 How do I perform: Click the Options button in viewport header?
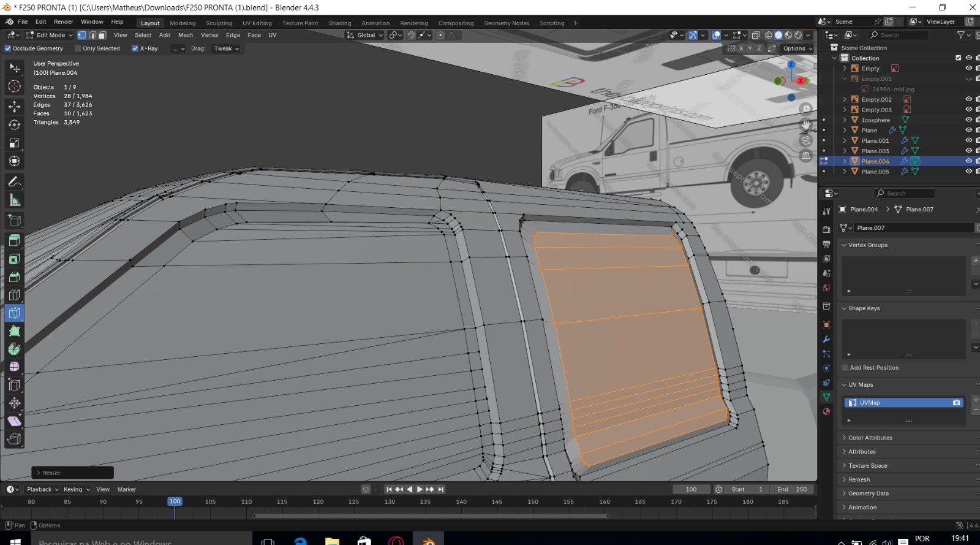pos(797,48)
